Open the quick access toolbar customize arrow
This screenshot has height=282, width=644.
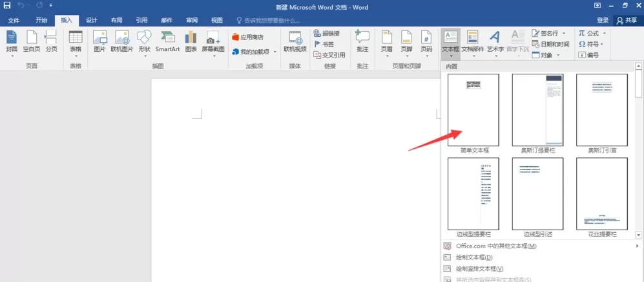pos(50,6)
